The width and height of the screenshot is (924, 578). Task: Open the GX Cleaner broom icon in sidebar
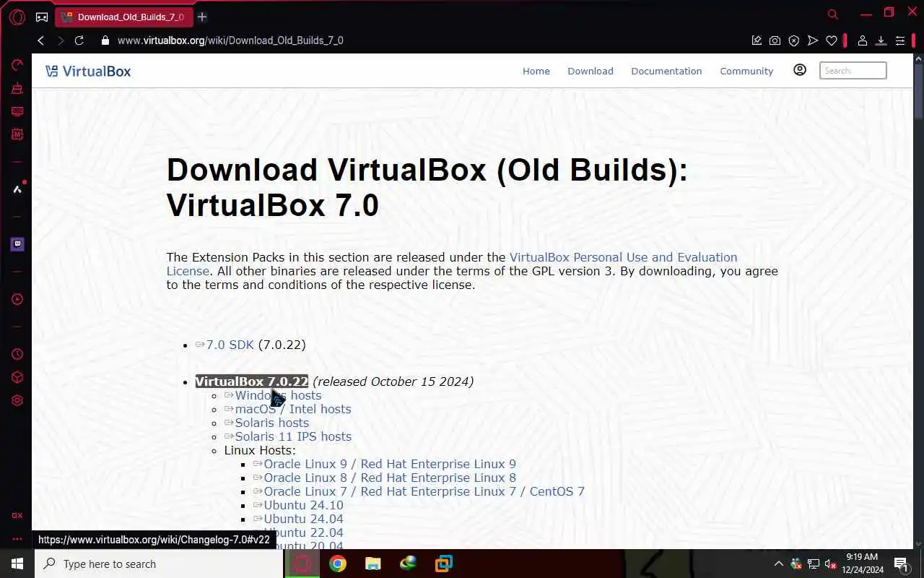(17, 89)
